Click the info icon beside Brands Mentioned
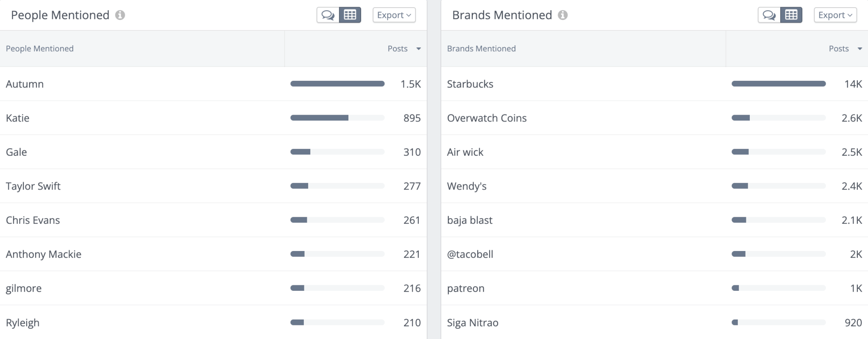 click(x=562, y=15)
